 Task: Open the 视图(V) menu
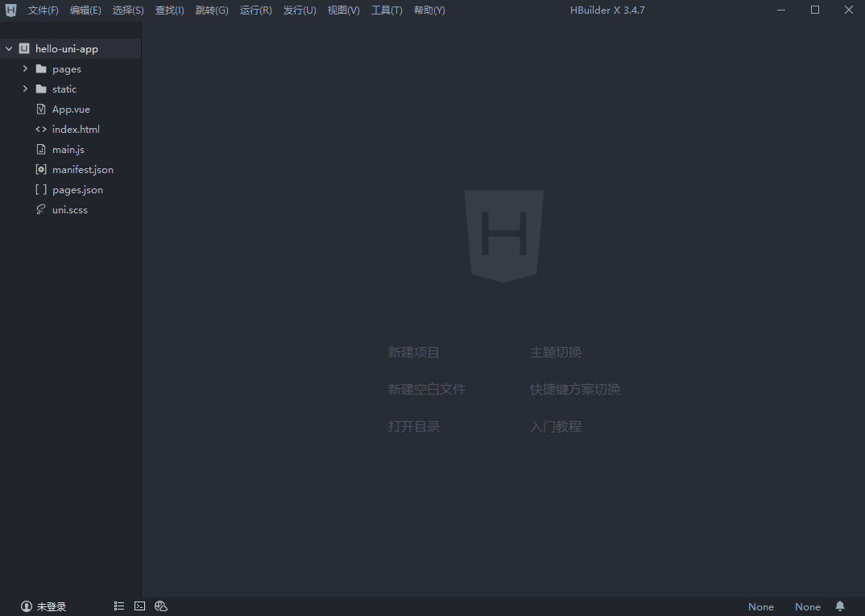pyautogui.click(x=343, y=10)
